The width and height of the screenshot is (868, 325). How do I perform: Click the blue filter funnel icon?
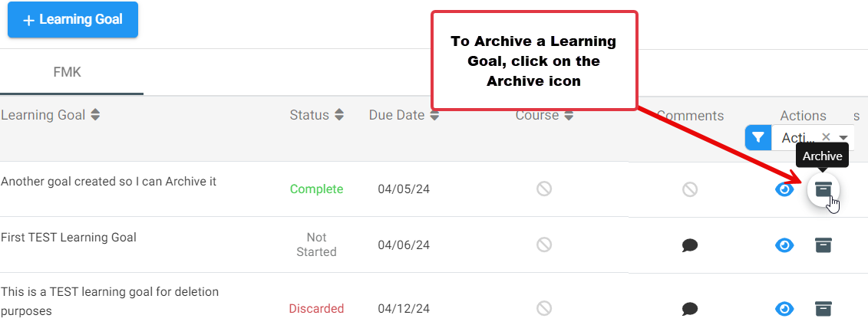758,137
